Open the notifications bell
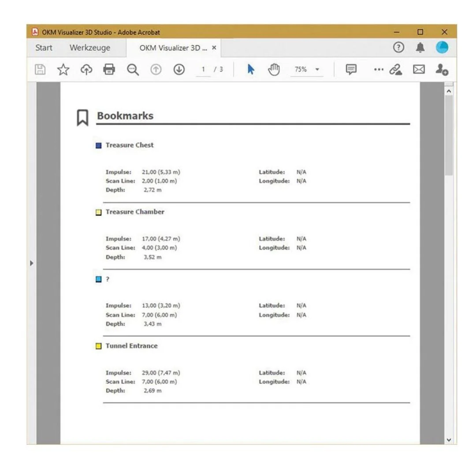Viewport: 476px width, 476px height. point(420,47)
